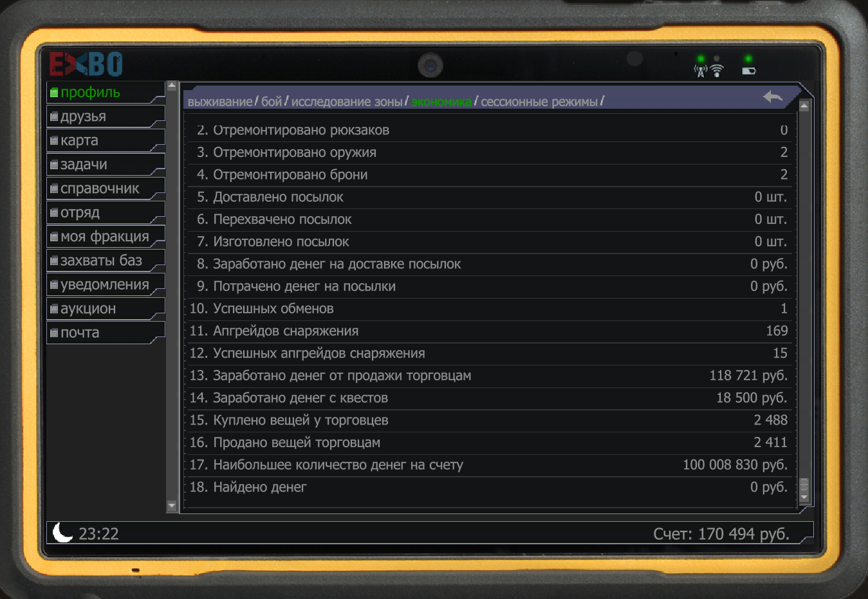
Task: Click the moon night-time icon
Action: tap(62, 532)
